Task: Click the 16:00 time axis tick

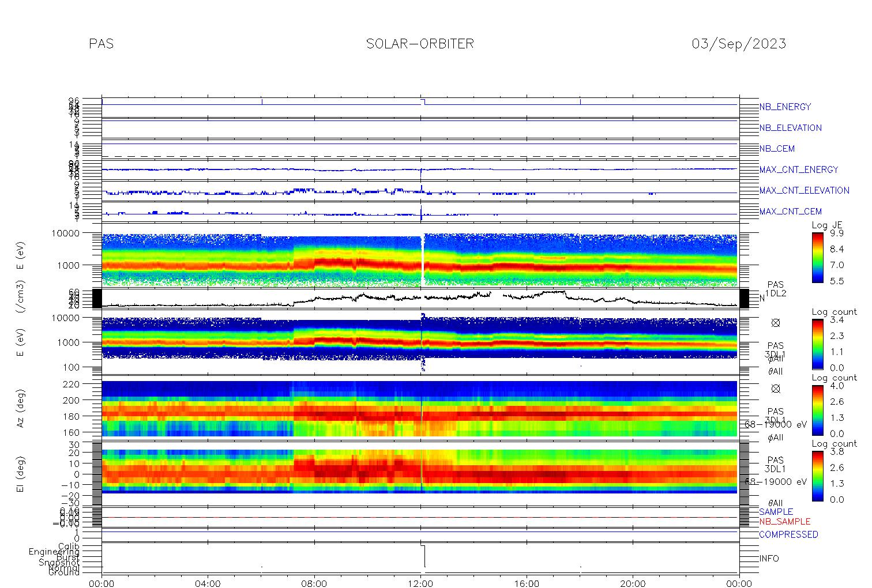Action: pyautogui.click(x=527, y=583)
